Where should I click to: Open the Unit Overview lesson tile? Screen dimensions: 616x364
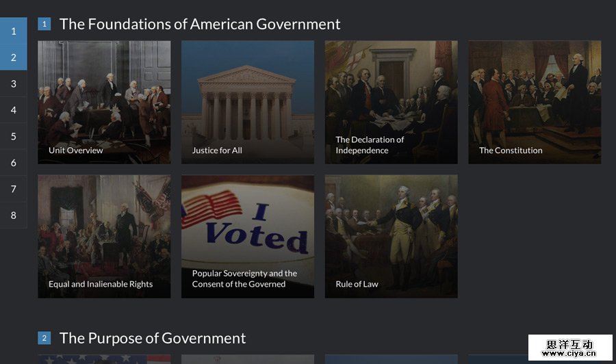point(104,102)
